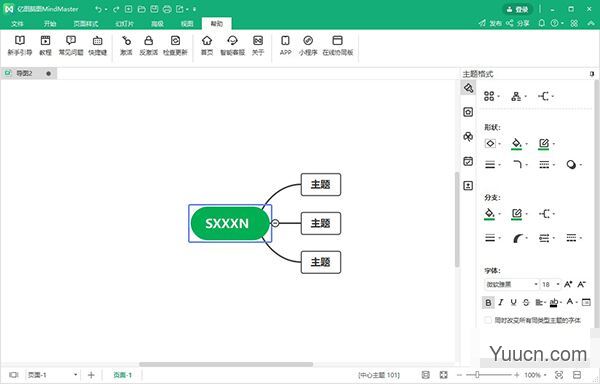
Task: Open the zoom 100% dropdown
Action: [x=535, y=375]
